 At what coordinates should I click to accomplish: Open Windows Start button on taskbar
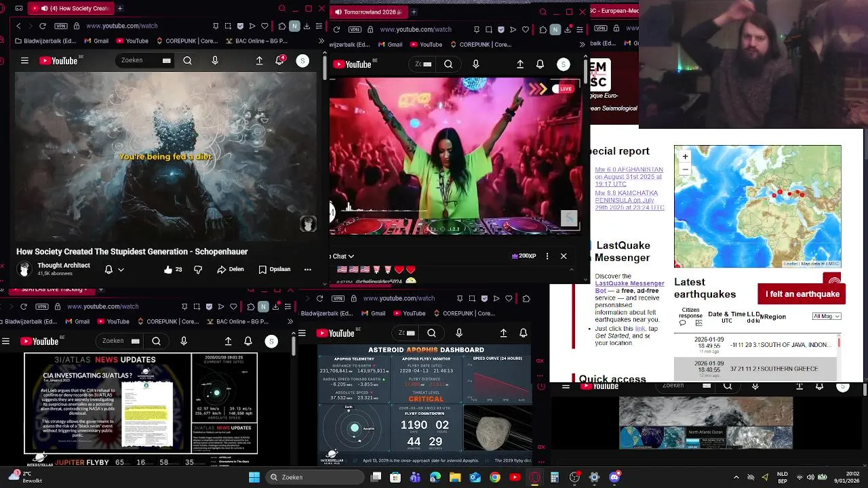tap(254, 477)
